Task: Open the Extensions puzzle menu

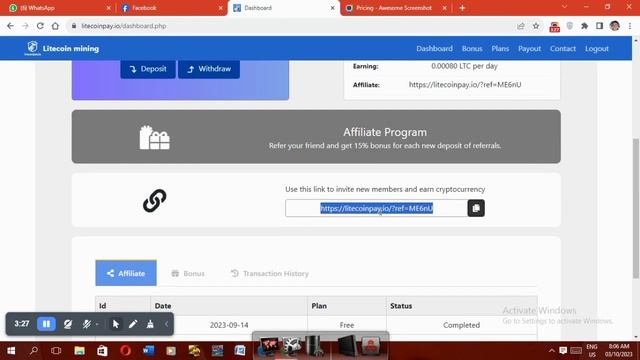Action: click(x=584, y=26)
